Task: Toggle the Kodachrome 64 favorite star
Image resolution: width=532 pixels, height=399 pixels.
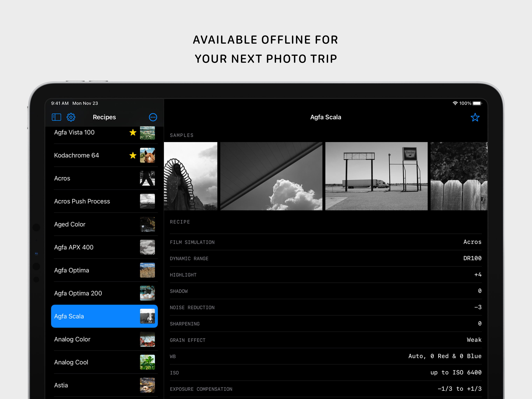Action: [x=133, y=155]
